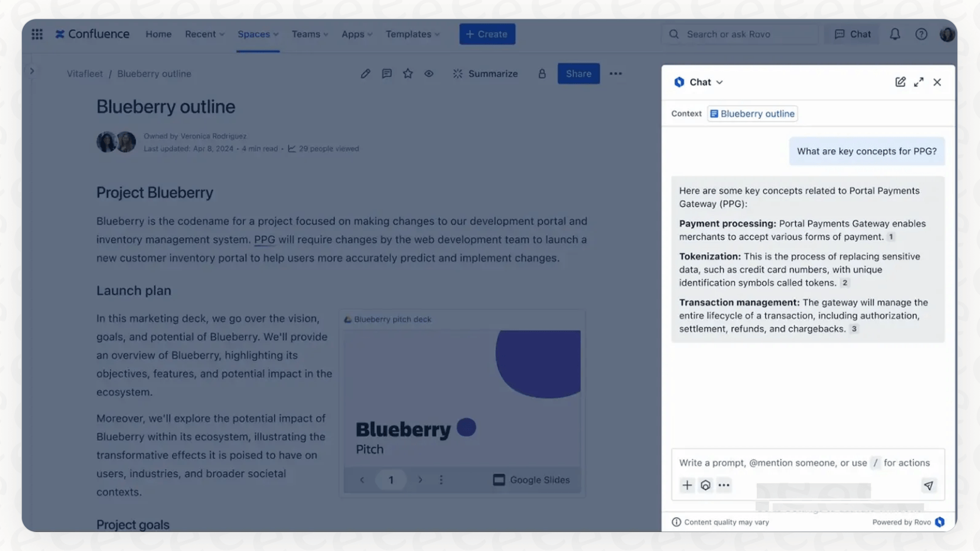Screen dimensions: 980x551
Task: Advance the pitch deck to the next slide
Action: point(420,480)
